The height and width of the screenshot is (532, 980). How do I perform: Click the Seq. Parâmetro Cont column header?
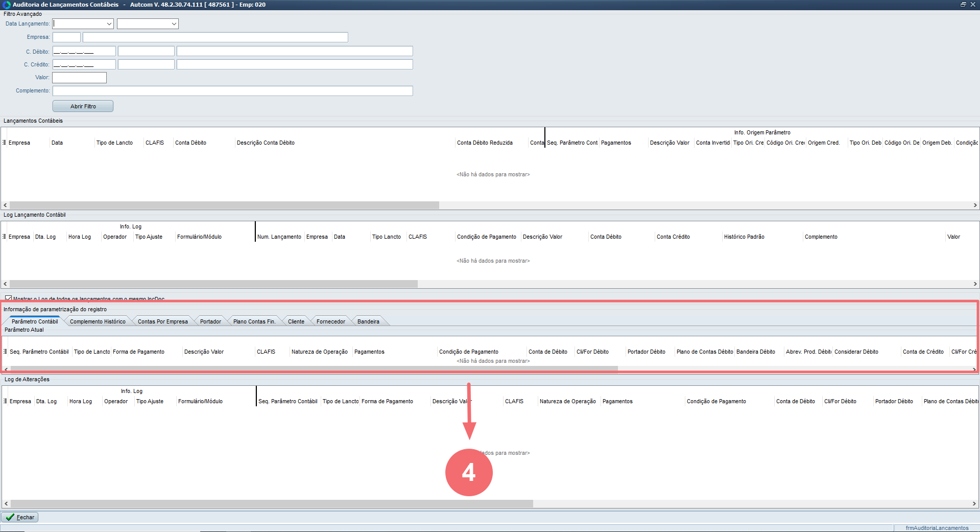pos(572,143)
